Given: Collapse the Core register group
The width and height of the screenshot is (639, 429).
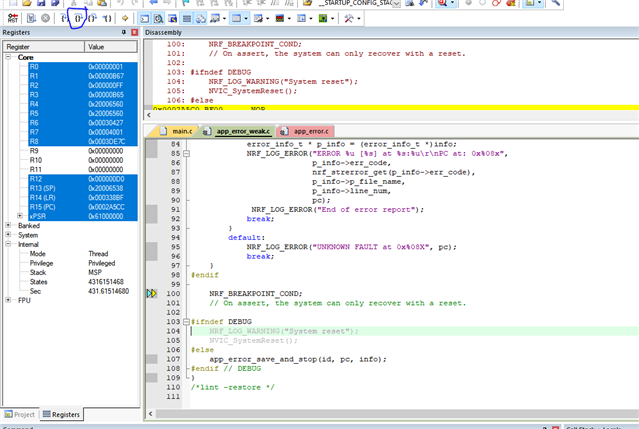Looking at the screenshot, I should coord(8,57).
